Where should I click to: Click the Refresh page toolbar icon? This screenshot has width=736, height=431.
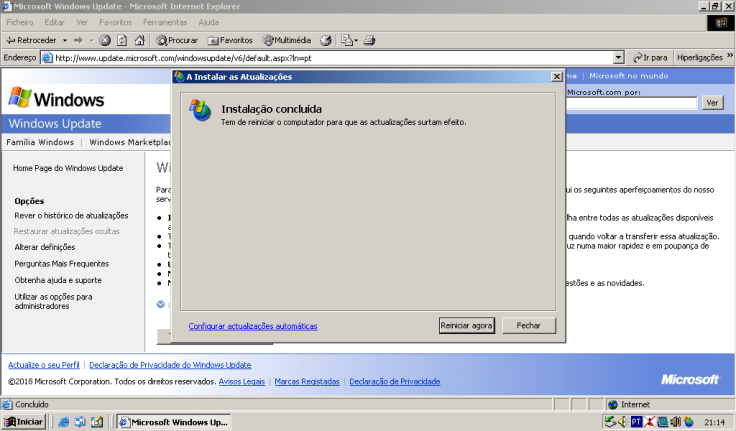pos(122,40)
